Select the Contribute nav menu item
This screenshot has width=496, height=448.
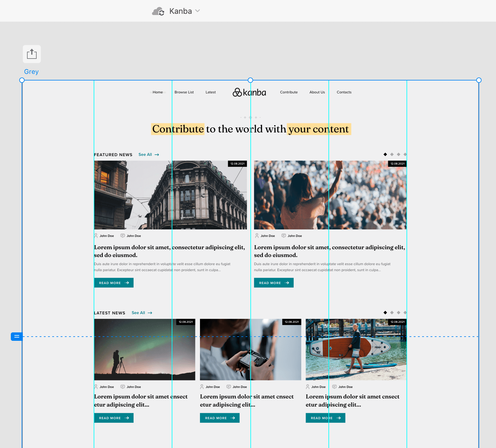pos(289,92)
